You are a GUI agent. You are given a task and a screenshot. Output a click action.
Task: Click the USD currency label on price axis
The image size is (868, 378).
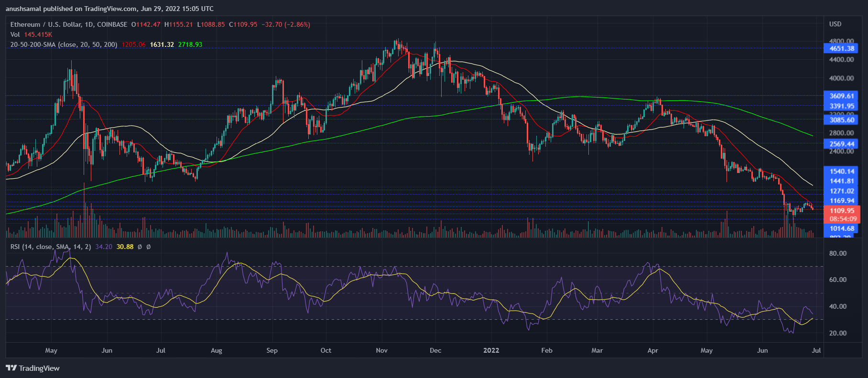tap(835, 24)
